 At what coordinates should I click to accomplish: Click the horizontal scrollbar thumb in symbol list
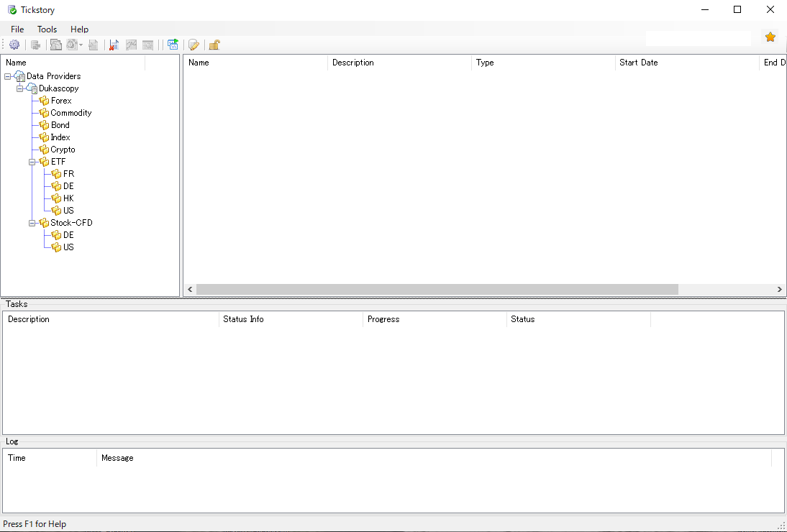coord(437,290)
